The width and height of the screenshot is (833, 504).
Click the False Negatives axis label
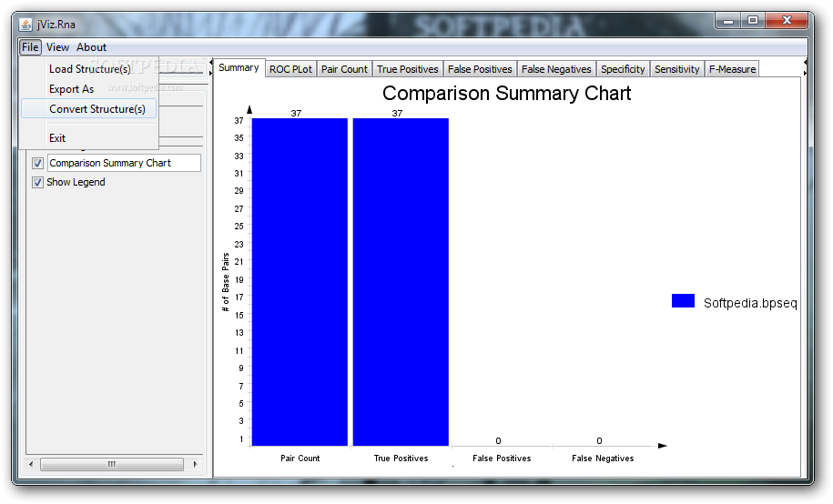(x=603, y=459)
